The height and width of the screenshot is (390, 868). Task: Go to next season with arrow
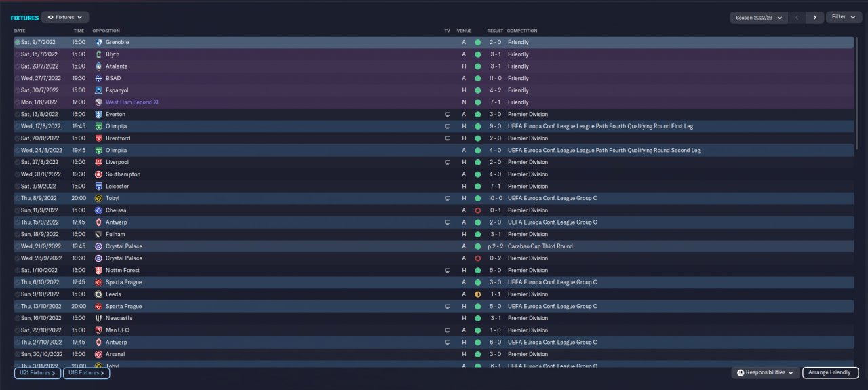pos(815,18)
